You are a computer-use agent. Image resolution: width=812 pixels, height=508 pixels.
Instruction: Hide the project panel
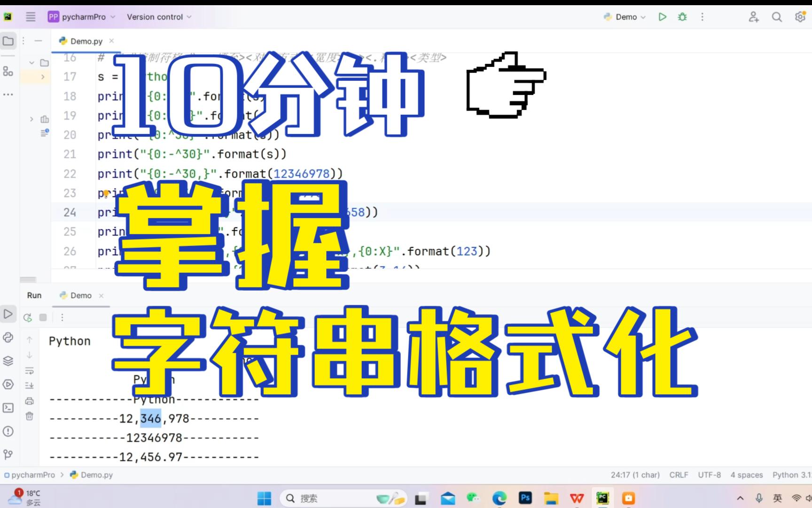(x=39, y=41)
